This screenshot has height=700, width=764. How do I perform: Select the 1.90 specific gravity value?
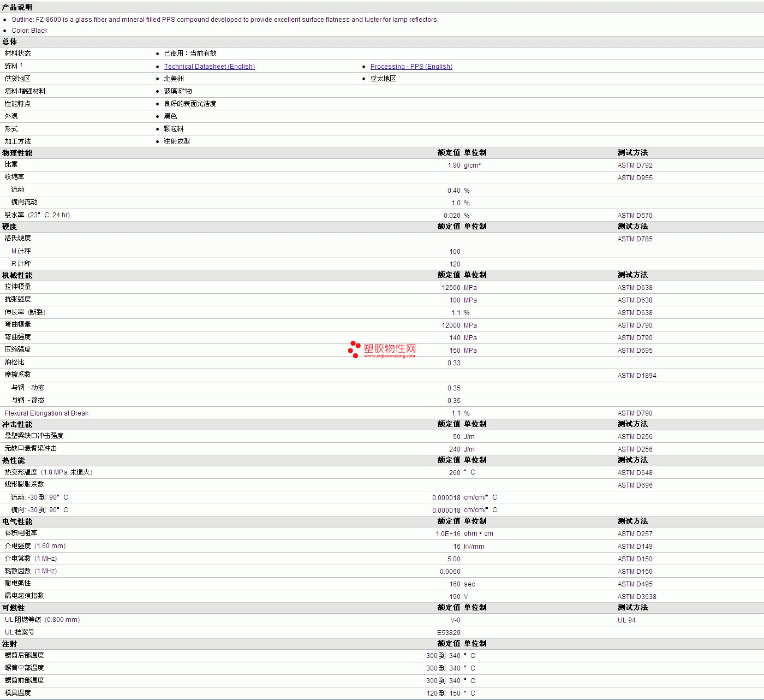[453, 165]
